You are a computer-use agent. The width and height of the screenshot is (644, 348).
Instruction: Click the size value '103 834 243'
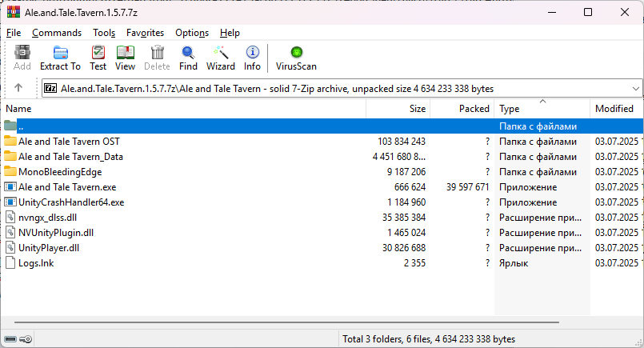tap(402, 142)
